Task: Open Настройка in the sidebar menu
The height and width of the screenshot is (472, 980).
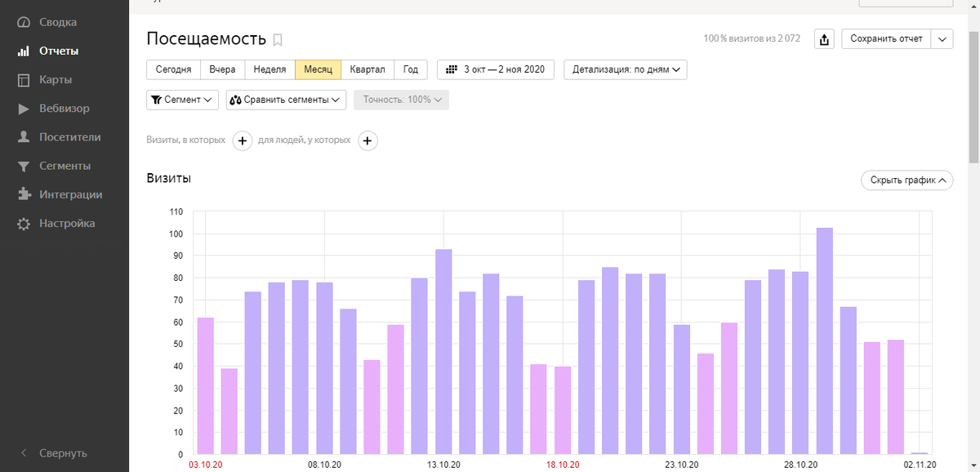Action: click(x=67, y=223)
